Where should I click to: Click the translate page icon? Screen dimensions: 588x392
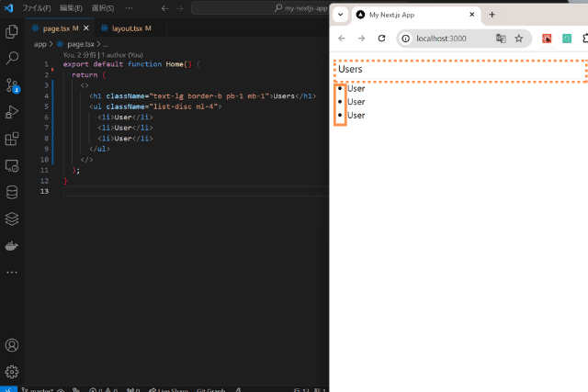(501, 39)
